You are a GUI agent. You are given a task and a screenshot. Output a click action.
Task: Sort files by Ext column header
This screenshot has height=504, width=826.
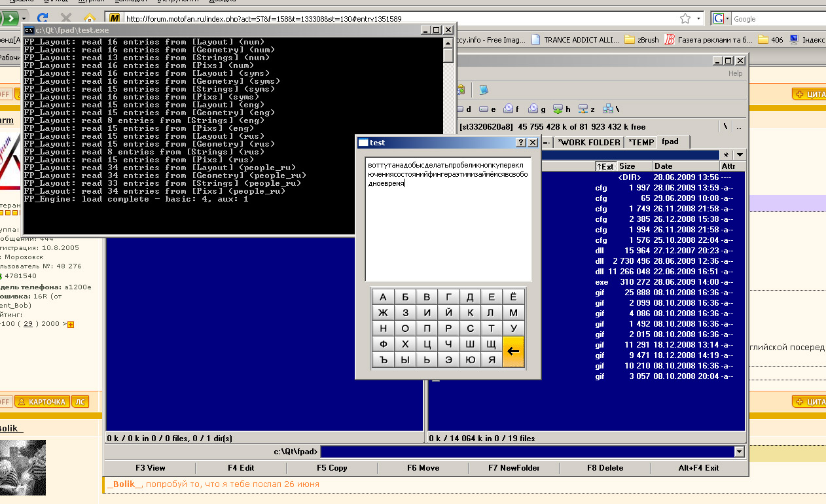click(x=605, y=166)
